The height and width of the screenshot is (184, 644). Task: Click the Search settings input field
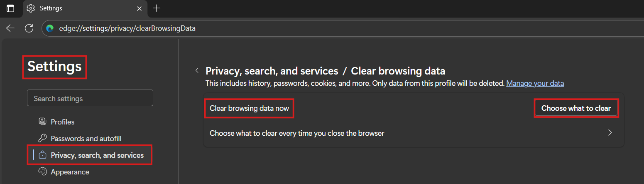pos(90,99)
